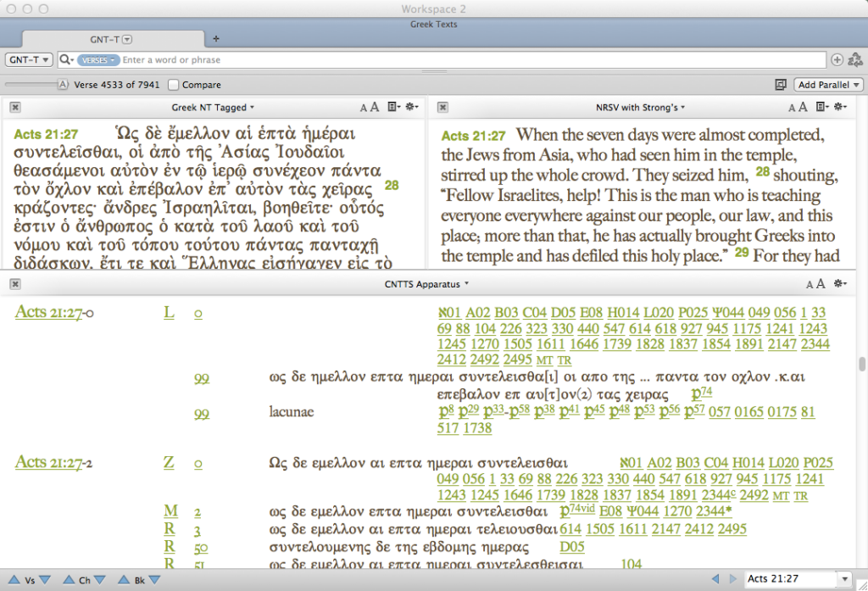The height and width of the screenshot is (591, 868).
Task: Go to previous chapter with Ch up arrow
Action: (68, 580)
